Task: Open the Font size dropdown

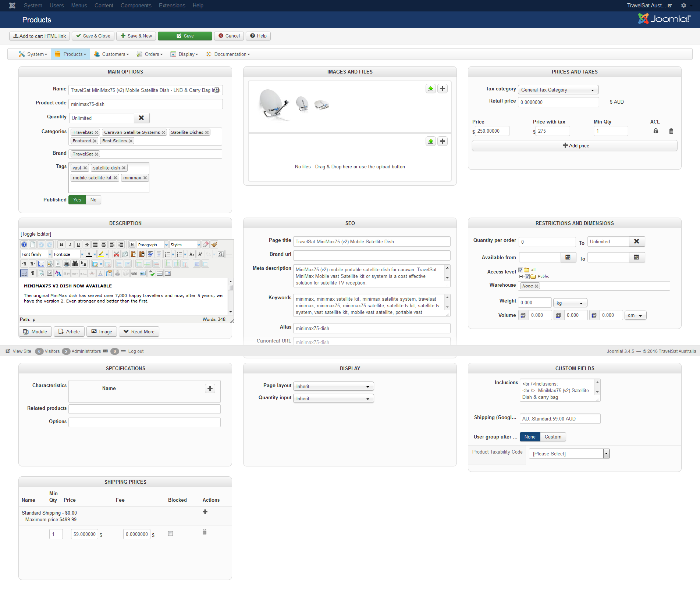Action: click(68, 254)
